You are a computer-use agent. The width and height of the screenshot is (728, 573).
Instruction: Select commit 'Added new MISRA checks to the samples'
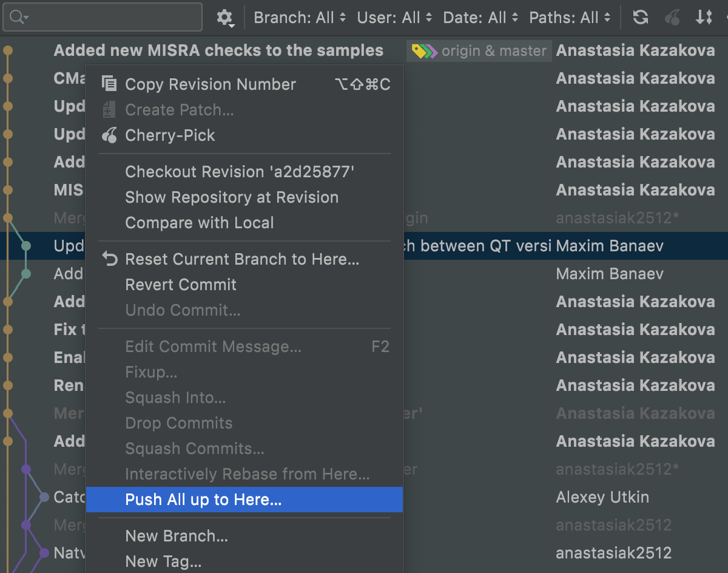218,50
